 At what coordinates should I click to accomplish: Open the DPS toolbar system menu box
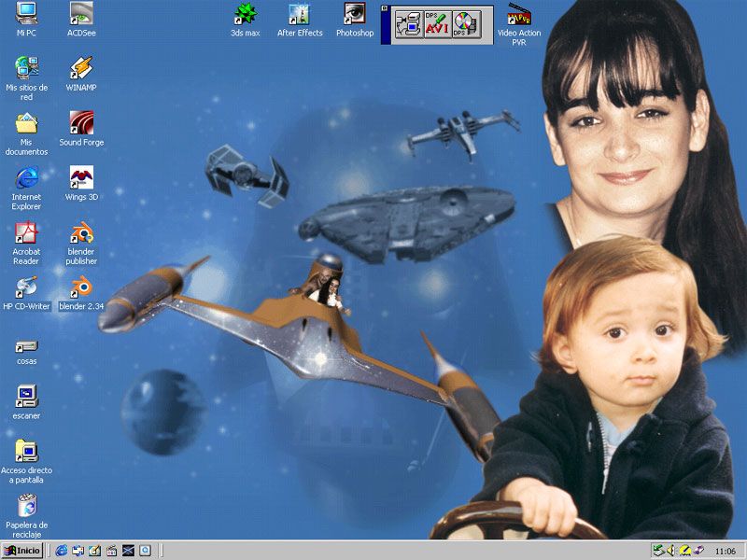[x=385, y=8]
